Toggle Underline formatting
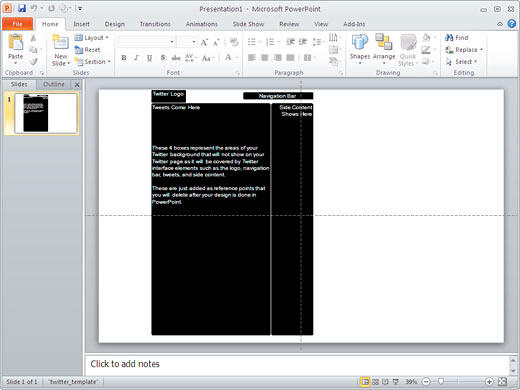Viewport: 520px width, 390px height. coord(149,58)
